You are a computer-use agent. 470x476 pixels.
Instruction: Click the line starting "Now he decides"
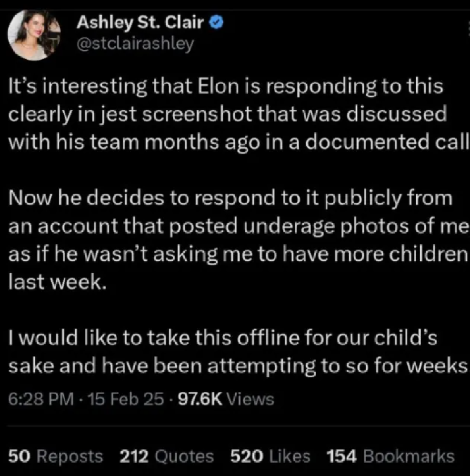pyautogui.click(x=230, y=198)
